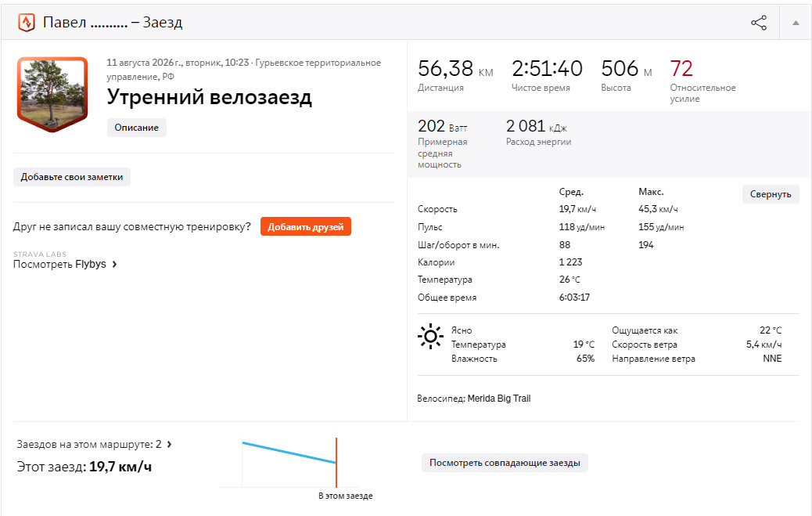This screenshot has width=812, height=516.
Task: Click the calories value 1 223
Action: coord(570,262)
